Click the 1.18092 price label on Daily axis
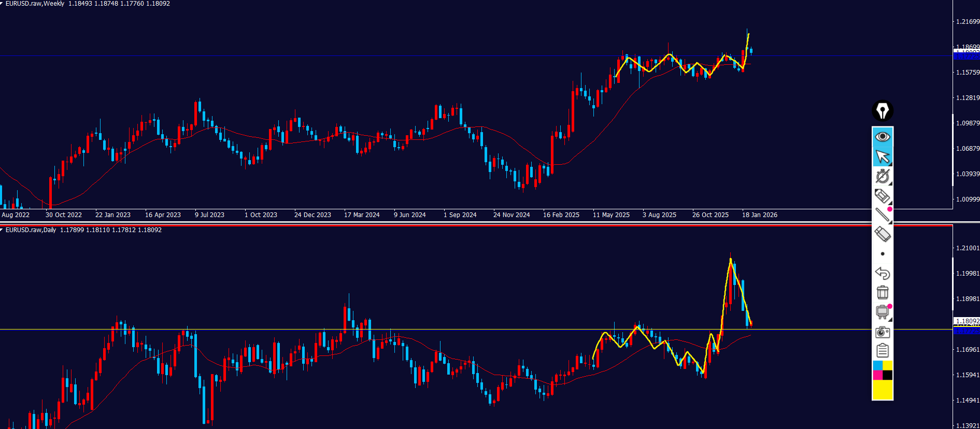980x429 pixels. [x=967, y=321]
